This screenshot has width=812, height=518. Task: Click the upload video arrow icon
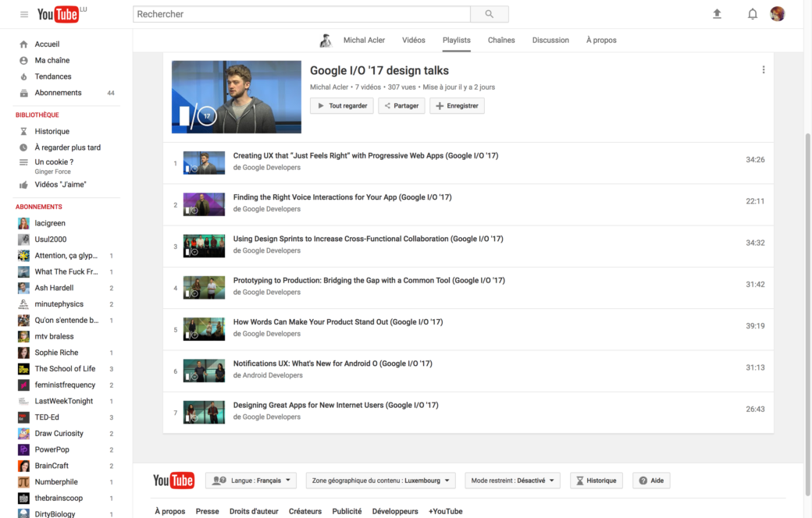pos(717,14)
